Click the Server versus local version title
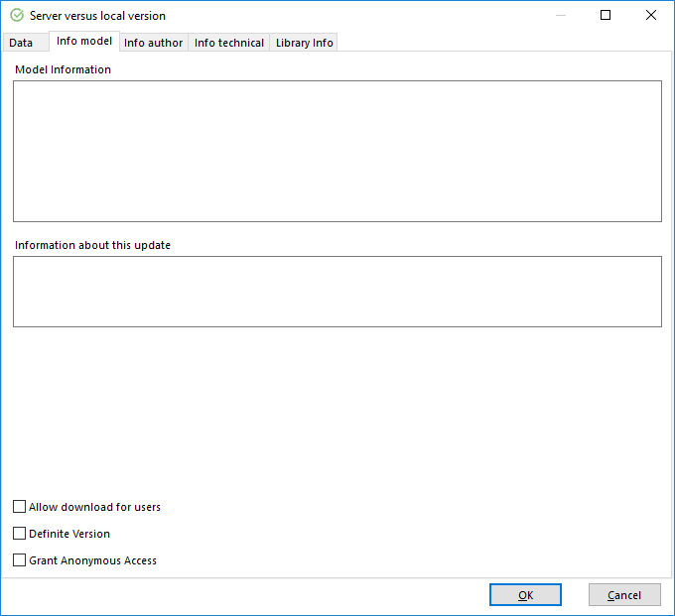 97,16
